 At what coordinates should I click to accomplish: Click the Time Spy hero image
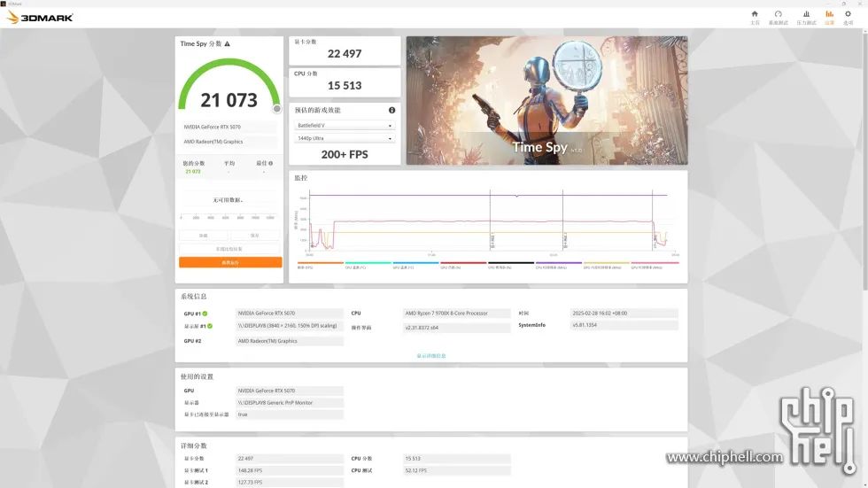[547, 101]
